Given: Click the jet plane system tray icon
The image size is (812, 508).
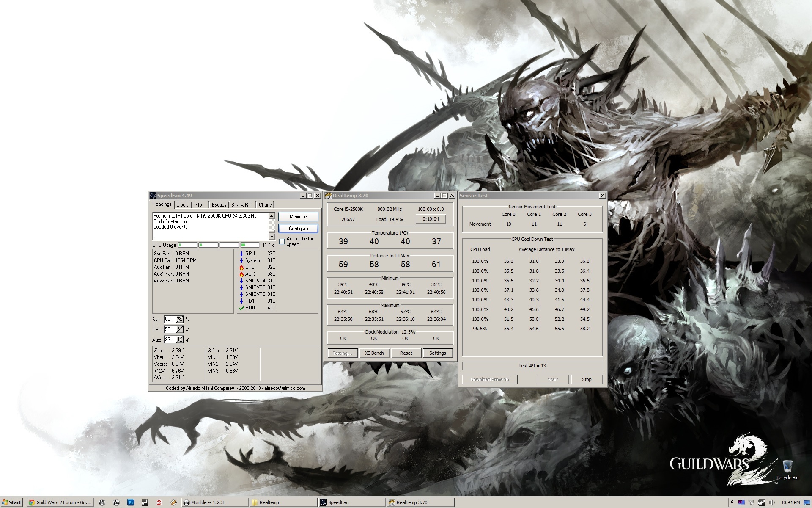Looking at the screenshot, I should click(x=751, y=502).
